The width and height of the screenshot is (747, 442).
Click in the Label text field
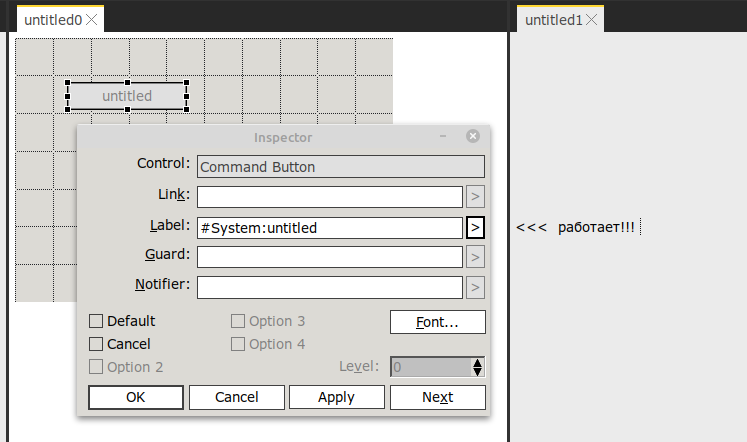point(330,228)
